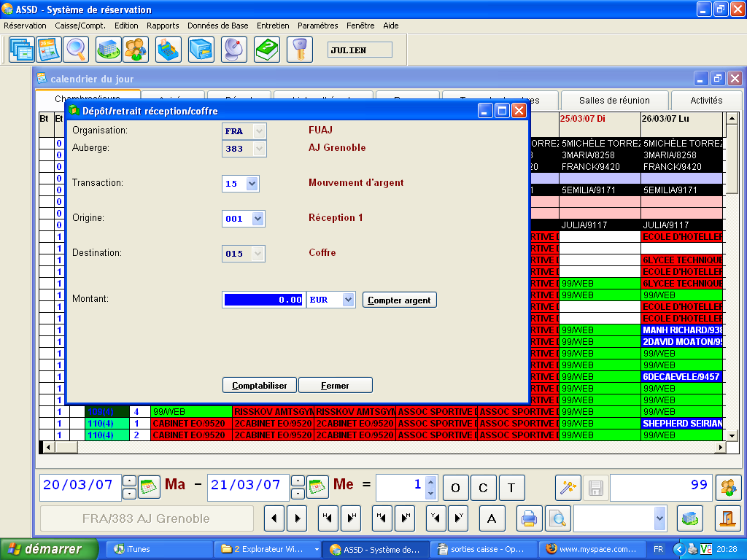Jump back one year with Y arrow
Screen dimensions: 747x560
pos(436,518)
